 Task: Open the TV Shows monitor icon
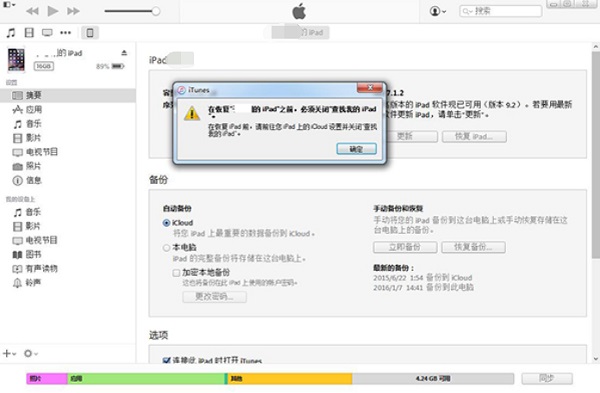pos(47,33)
